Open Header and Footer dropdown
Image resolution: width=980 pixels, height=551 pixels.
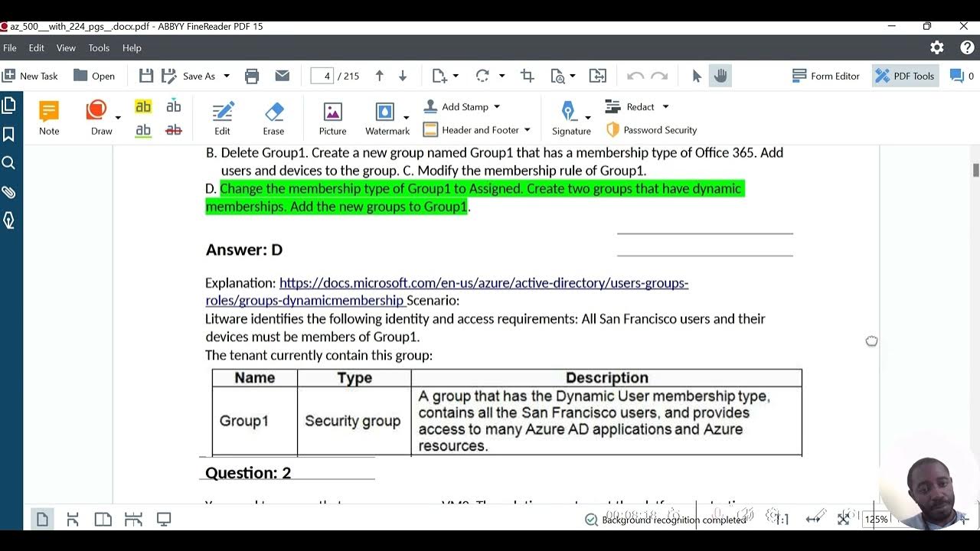tap(476, 130)
